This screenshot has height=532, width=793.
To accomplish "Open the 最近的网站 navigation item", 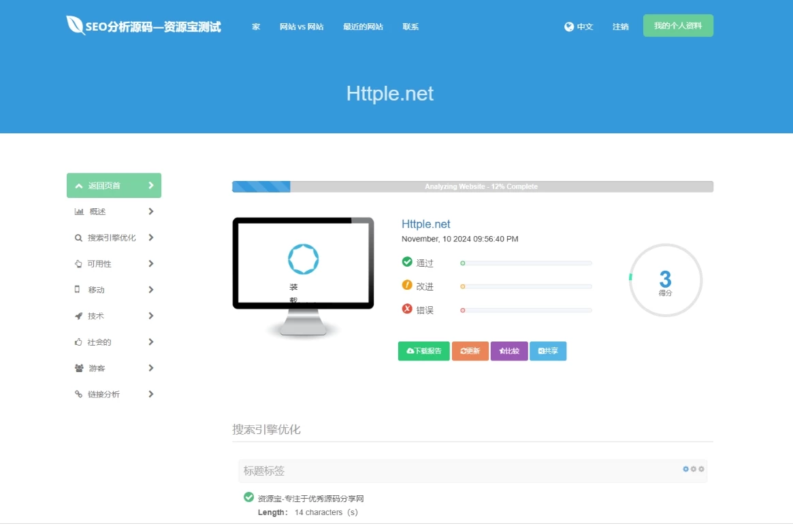I will 363,27.
